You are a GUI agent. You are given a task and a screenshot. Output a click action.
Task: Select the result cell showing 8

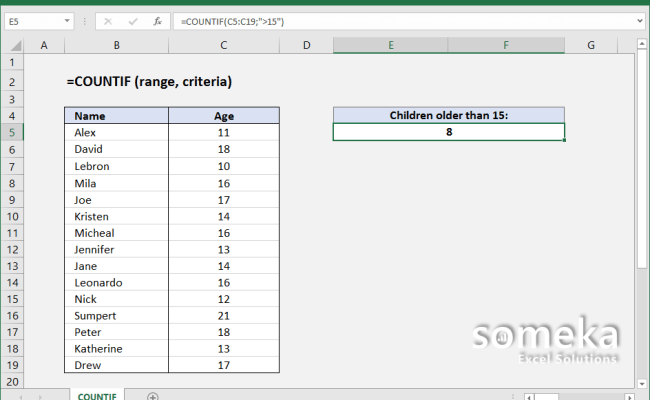pyautogui.click(x=449, y=132)
